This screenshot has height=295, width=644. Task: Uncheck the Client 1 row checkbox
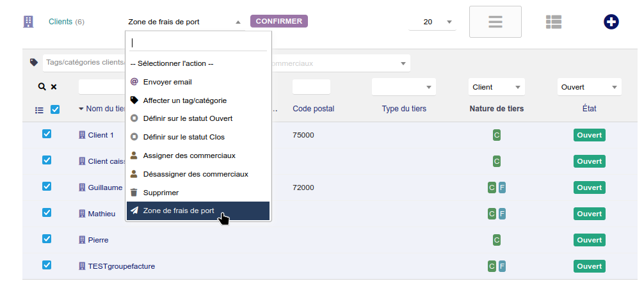point(47,134)
